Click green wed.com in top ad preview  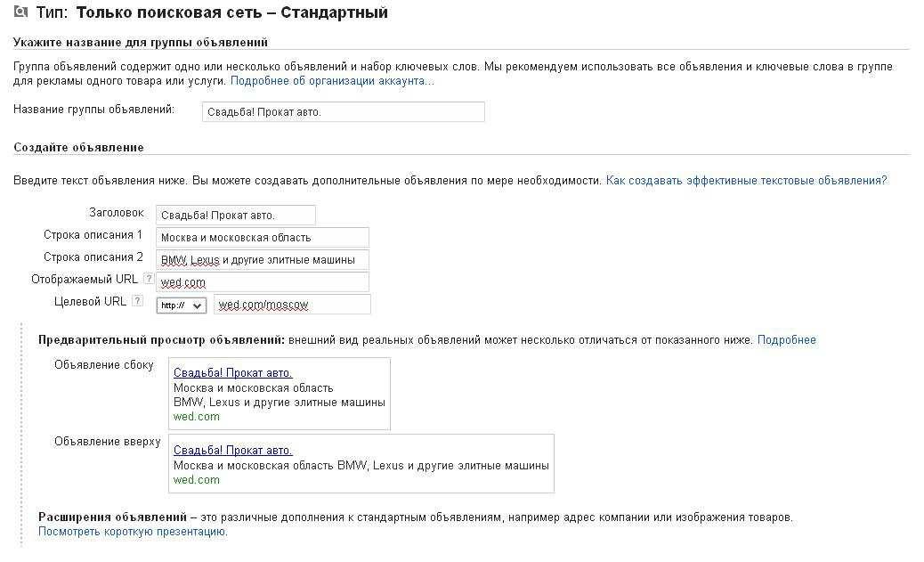[x=196, y=479]
